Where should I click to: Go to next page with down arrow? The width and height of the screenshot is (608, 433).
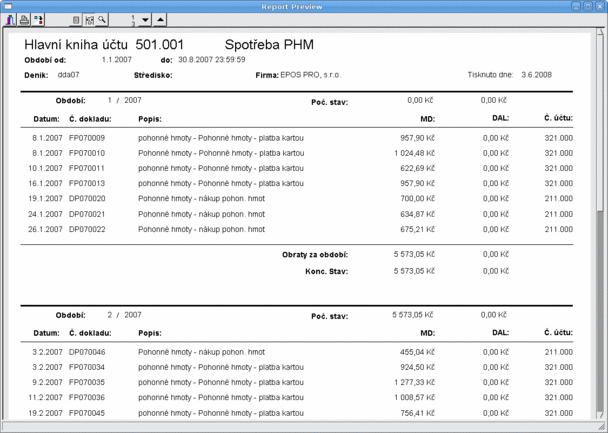(x=145, y=19)
